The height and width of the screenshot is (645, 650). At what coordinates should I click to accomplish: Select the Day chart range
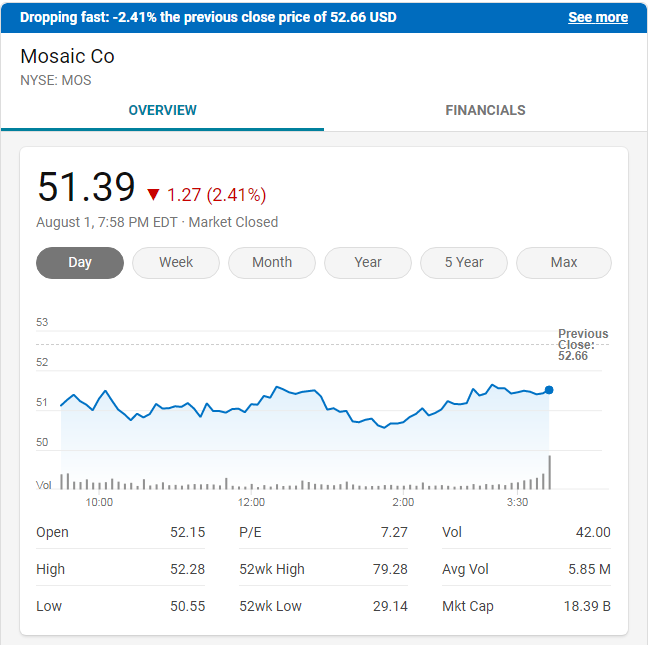pos(80,262)
